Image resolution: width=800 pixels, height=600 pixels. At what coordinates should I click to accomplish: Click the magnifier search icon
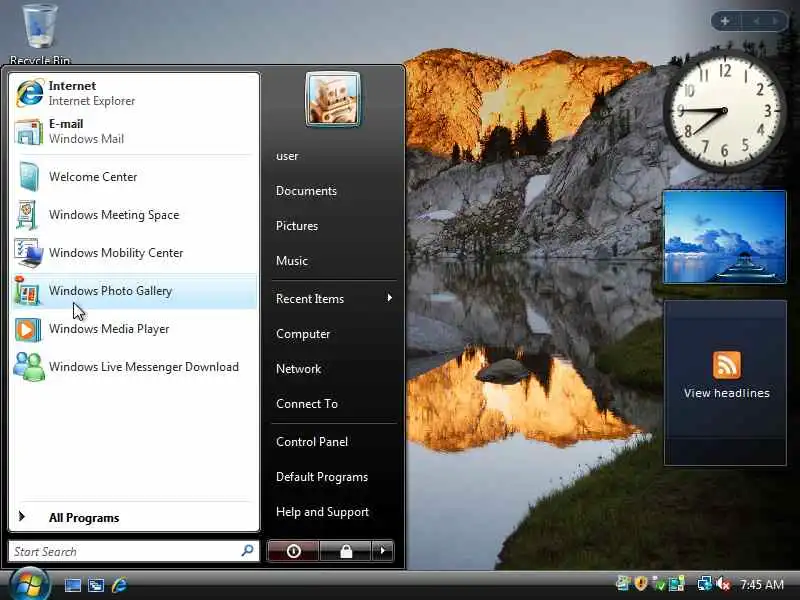(x=247, y=551)
